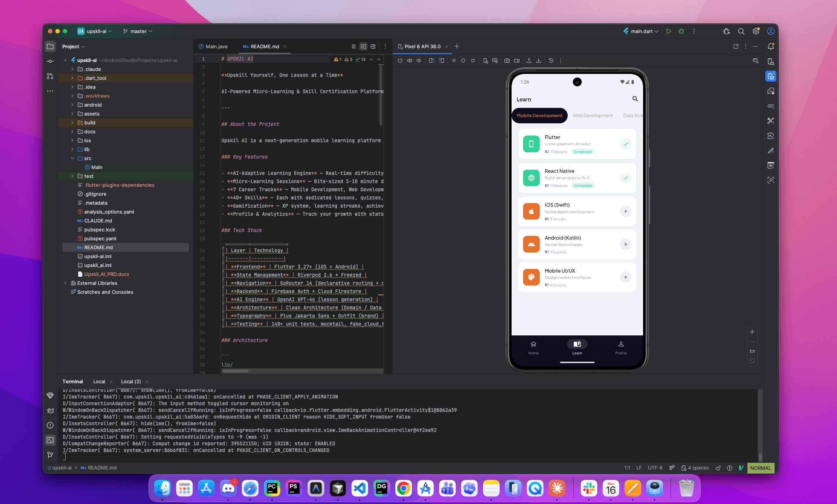
Task: Rotate the emulator counterclockwise
Action: tap(431, 61)
